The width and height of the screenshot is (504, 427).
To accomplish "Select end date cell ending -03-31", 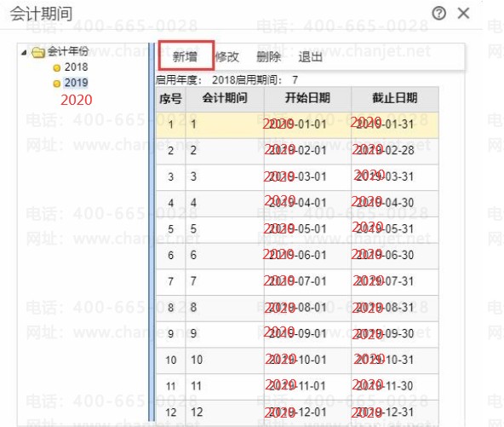I will tap(395, 177).
